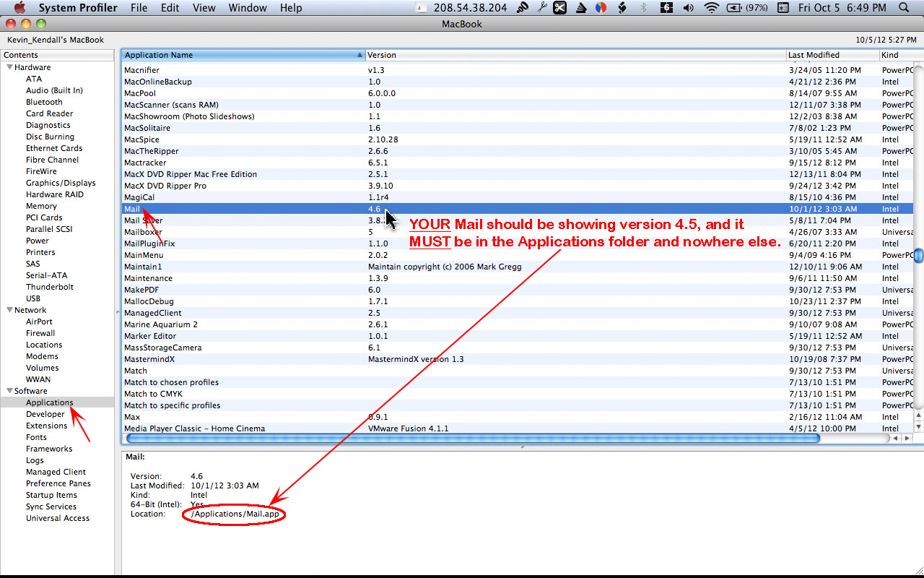Select the MacTheRipper row
Image resolution: width=924 pixels, height=578 pixels.
518,151
